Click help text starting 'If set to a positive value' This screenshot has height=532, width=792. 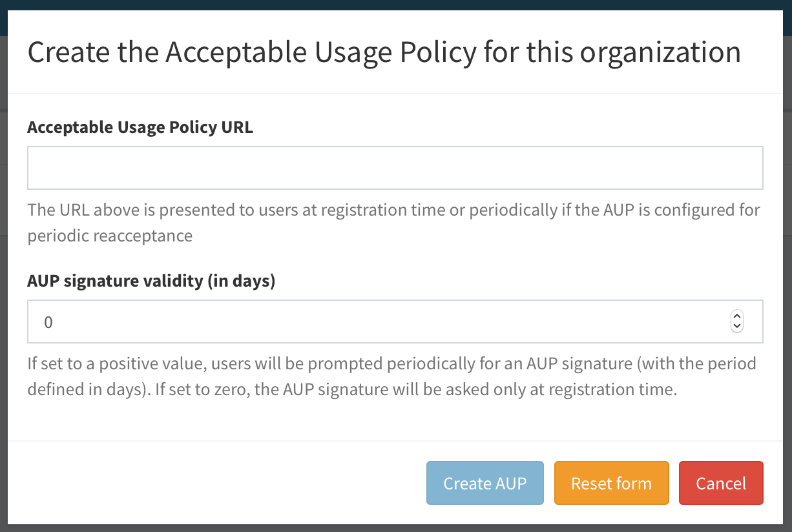coord(391,363)
